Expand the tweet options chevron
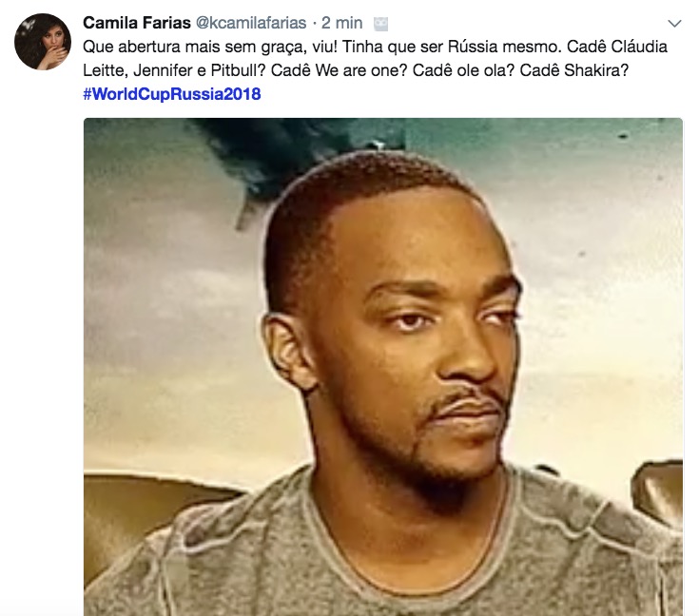 (674, 23)
